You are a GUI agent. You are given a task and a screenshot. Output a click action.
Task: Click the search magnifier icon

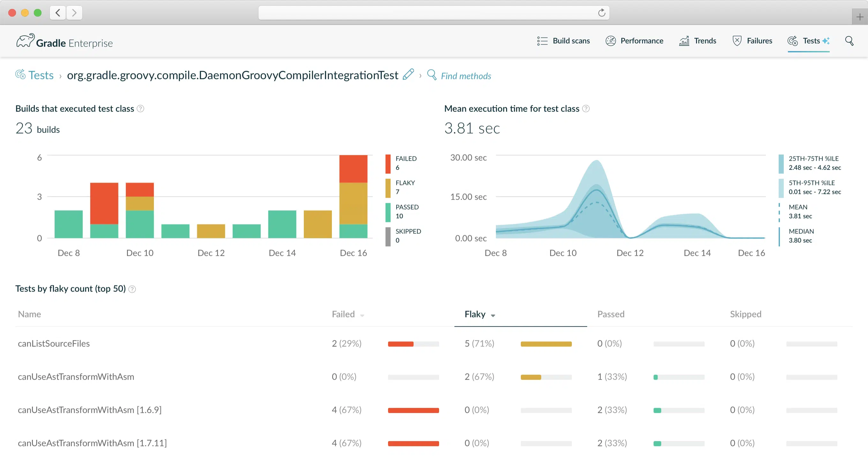(x=849, y=41)
